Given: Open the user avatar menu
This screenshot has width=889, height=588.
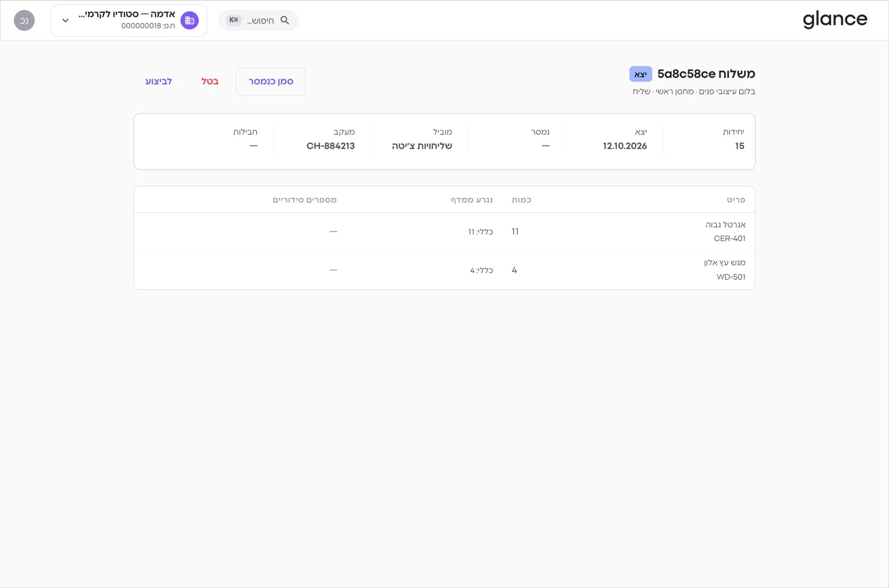Looking at the screenshot, I should point(24,21).
